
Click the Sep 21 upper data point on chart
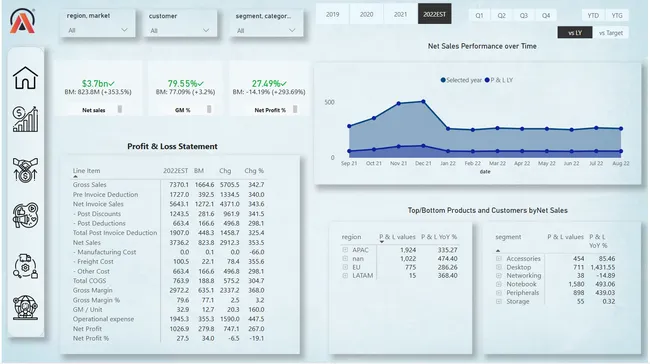[x=349, y=126]
